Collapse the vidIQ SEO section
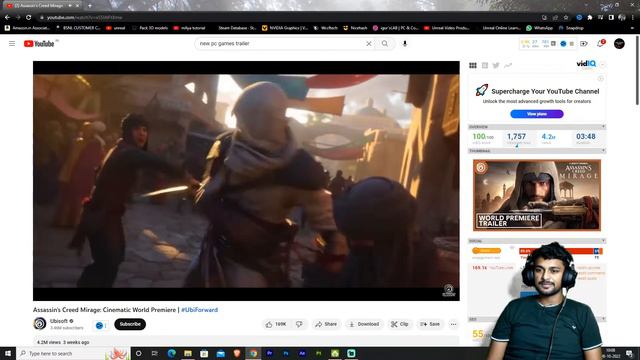Viewport: 640px width, 360px height. [603, 319]
